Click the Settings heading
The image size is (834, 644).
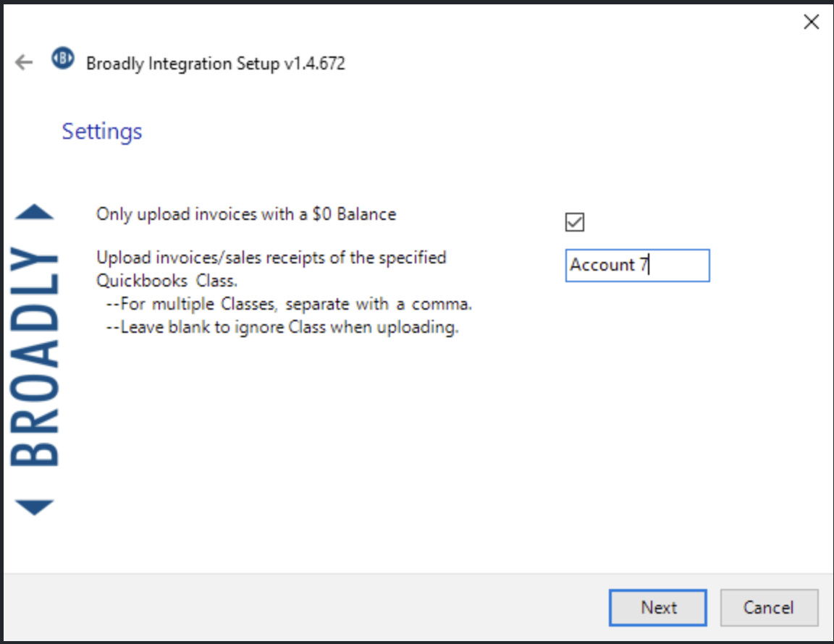pyautogui.click(x=102, y=132)
